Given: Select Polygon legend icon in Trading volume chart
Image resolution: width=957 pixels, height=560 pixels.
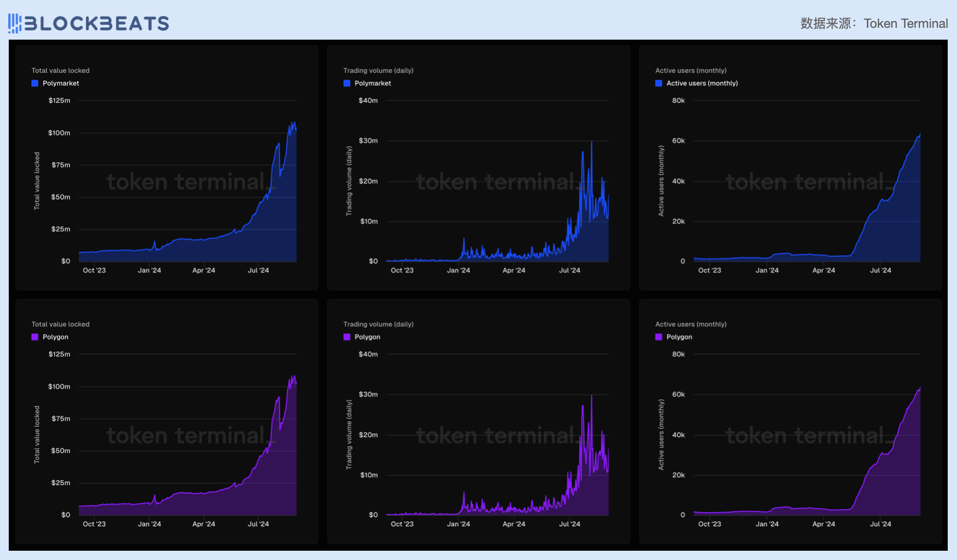Looking at the screenshot, I should [347, 337].
